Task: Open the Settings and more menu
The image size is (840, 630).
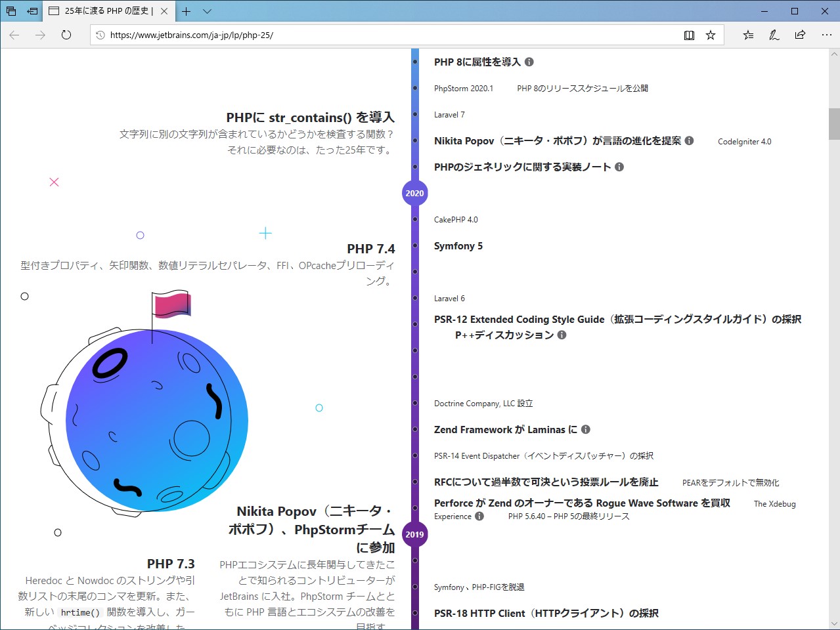Action: (826, 35)
